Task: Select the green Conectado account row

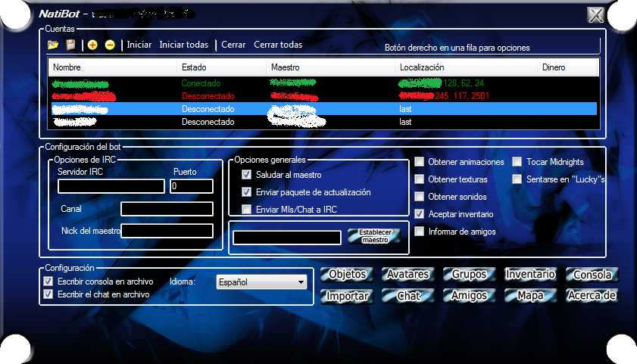Action: click(x=323, y=83)
